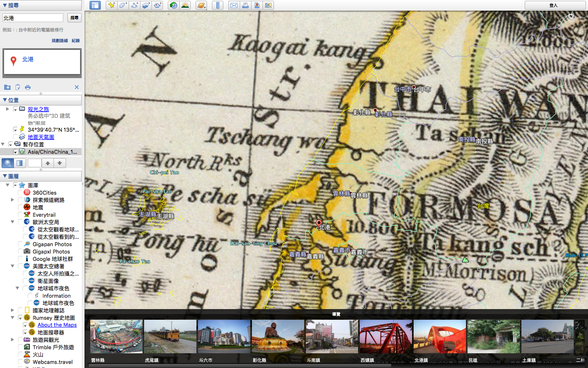Viewport: 588px width, 368px height.
Task: Clear search results with the X icon
Action: [77, 87]
